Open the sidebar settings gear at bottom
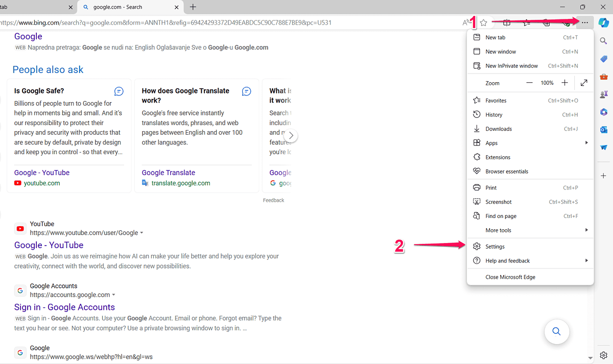Screen dimensions: 613x364 603,355
